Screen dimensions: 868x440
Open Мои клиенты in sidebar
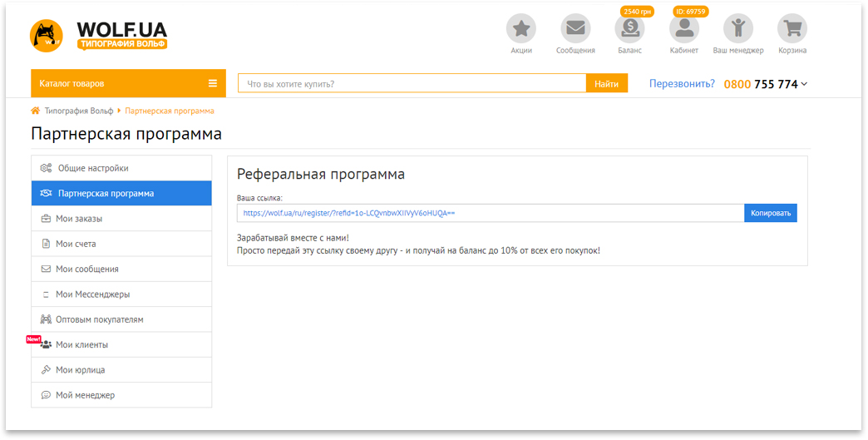(121, 345)
